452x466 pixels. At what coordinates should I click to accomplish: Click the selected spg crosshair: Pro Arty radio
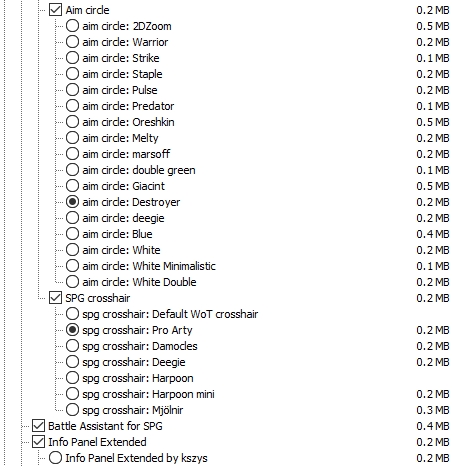pos(72,330)
